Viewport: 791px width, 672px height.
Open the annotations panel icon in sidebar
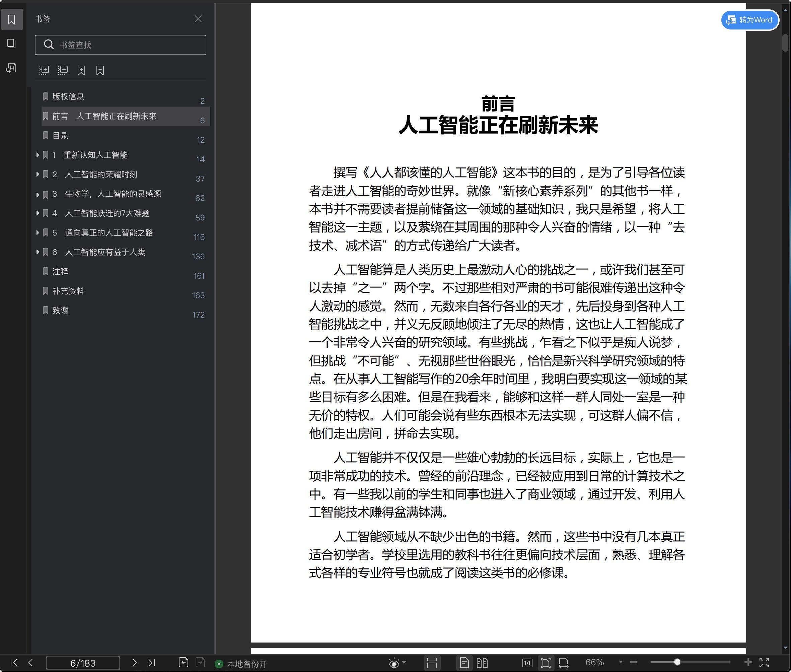11,68
